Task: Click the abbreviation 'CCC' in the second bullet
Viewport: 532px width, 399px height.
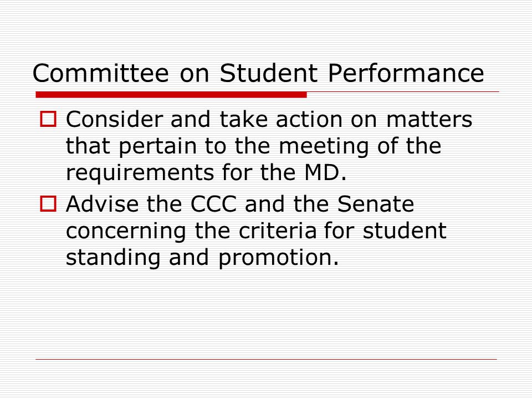Action: pyautogui.click(x=213, y=204)
